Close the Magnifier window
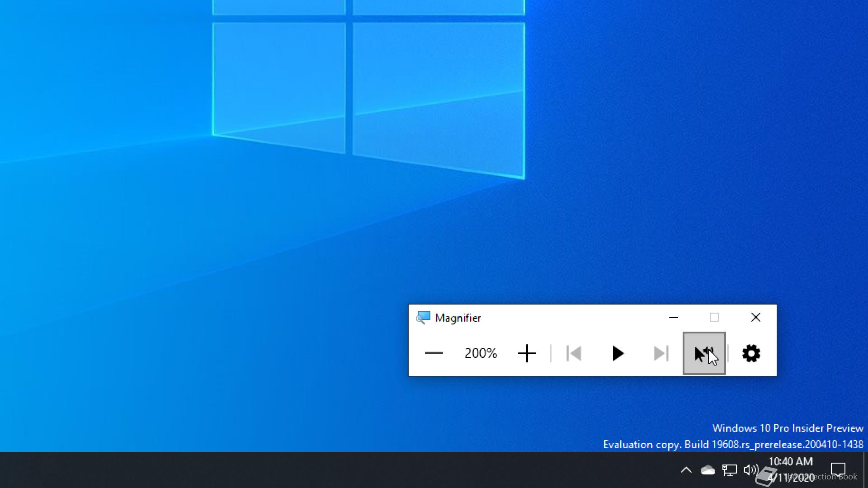868x488 pixels. (756, 318)
